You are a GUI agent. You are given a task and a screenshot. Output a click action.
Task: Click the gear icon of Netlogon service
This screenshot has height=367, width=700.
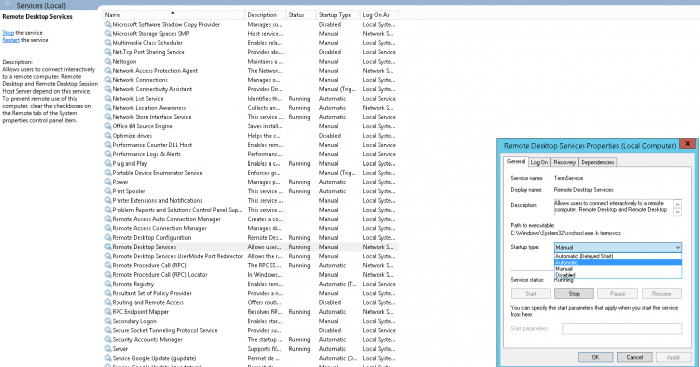click(x=108, y=62)
